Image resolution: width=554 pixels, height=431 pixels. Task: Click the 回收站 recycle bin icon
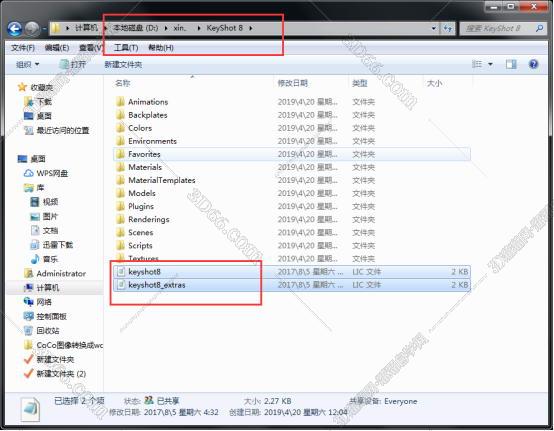28,331
